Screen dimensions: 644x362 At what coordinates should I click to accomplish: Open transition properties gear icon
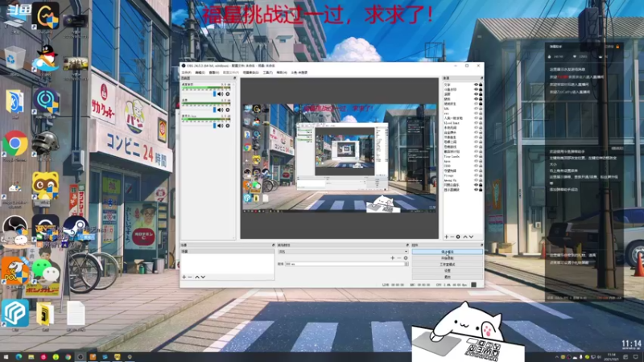(x=406, y=258)
